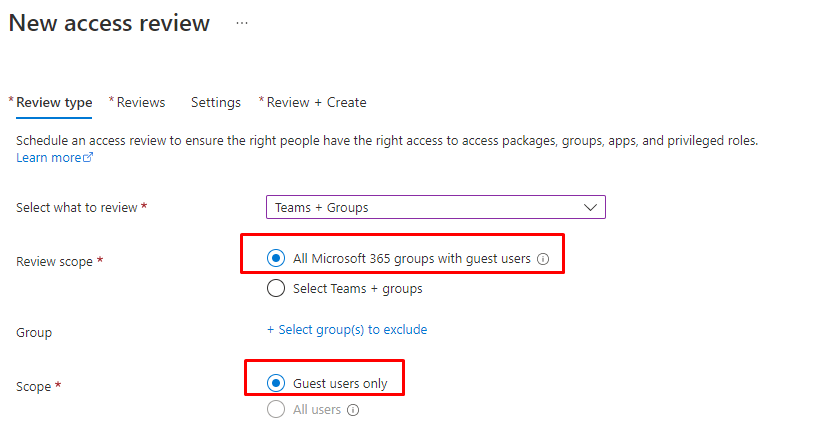Screen dimensions: 823x432
Task: Open the more options ellipsis menu
Action: 241,23
